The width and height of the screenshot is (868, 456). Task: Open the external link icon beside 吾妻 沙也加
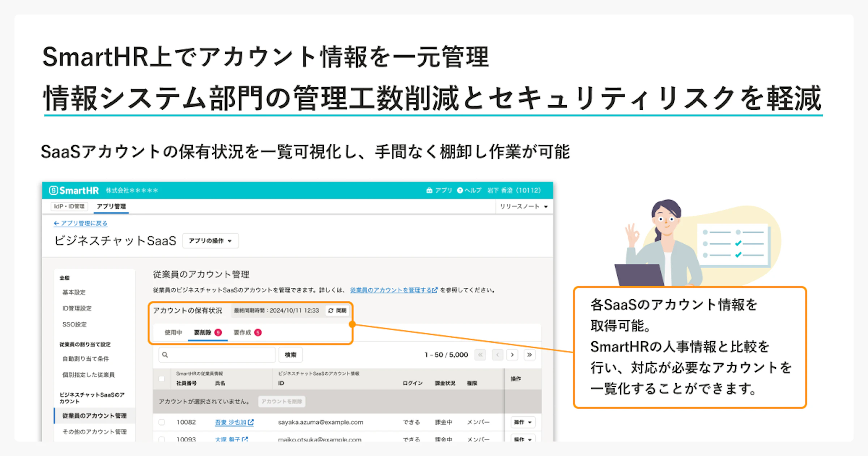pyautogui.click(x=252, y=422)
